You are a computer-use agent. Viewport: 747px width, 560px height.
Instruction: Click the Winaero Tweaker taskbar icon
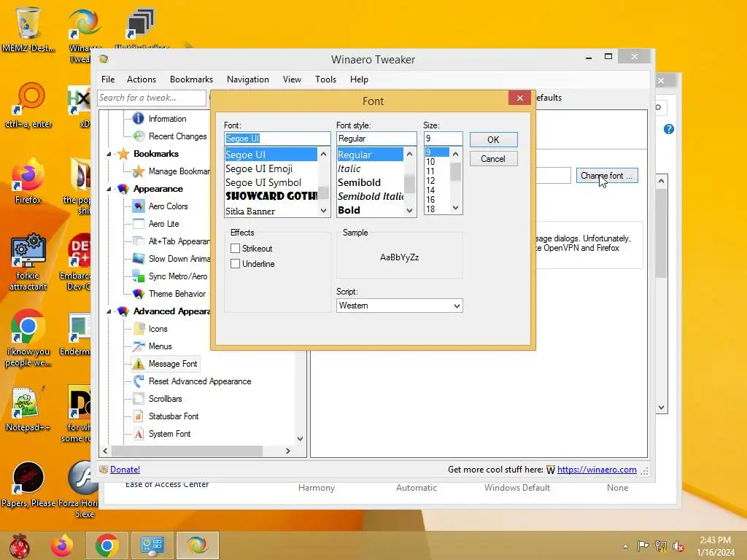[x=197, y=545]
